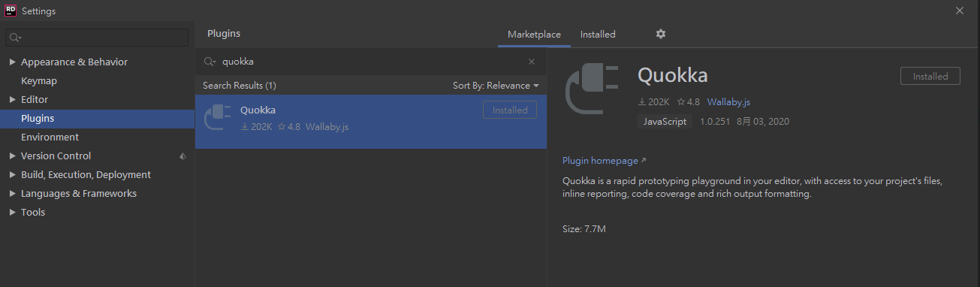Open Version Control settings

coord(56,156)
